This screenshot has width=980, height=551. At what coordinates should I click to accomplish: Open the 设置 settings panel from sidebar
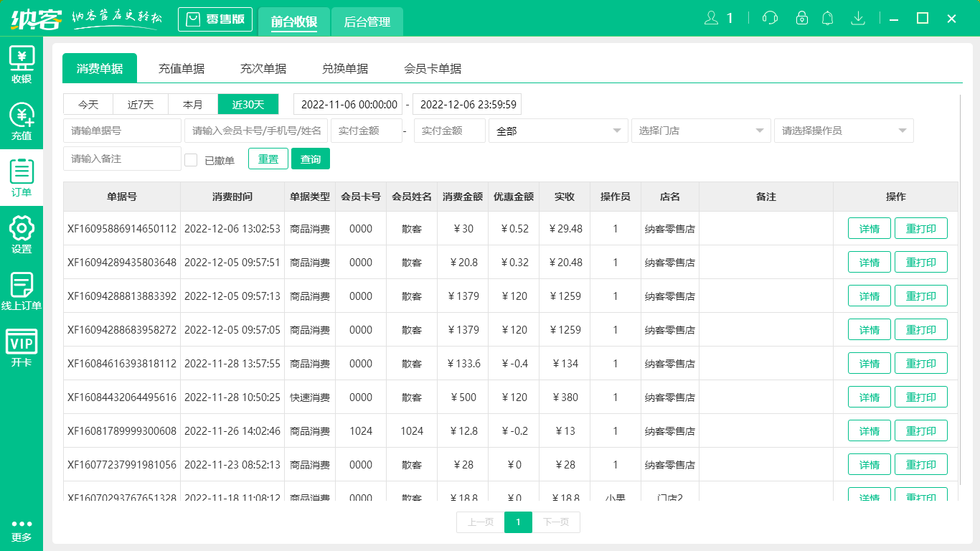point(22,230)
